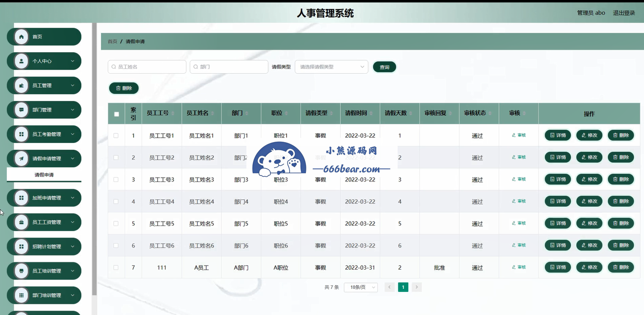This screenshot has width=644, height=315.
Task: Click the 审核 edit icon in row 3
Action: [x=514, y=179]
